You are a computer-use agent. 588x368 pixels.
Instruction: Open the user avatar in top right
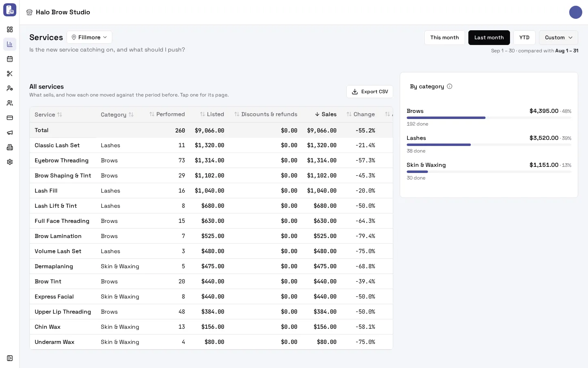tap(576, 12)
